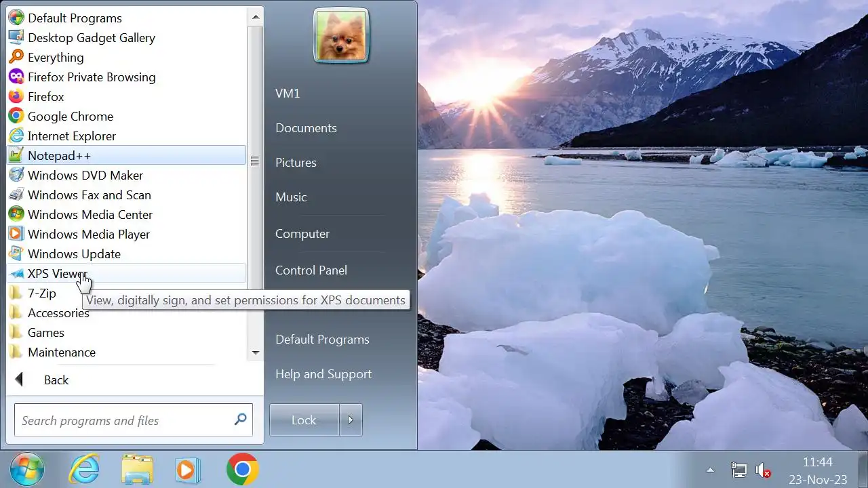Open Google Chrome from the taskbar
Image resolution: width=868 pixels, height=488 pixels.
(242, 470)
